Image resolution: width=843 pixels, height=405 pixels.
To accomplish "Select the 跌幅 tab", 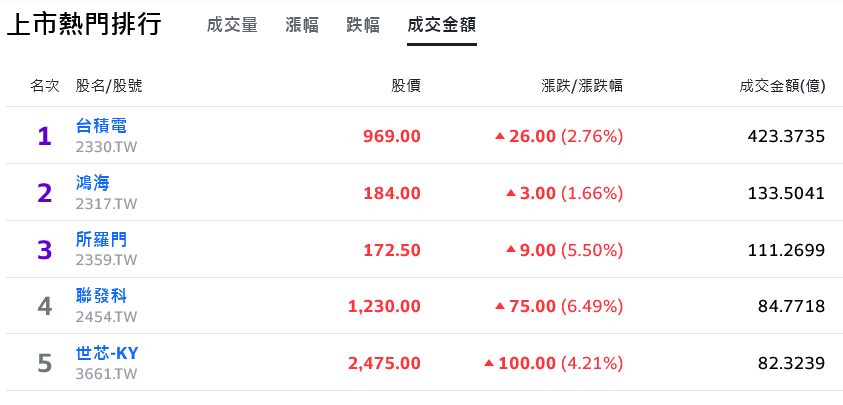I will pos(363,25).
